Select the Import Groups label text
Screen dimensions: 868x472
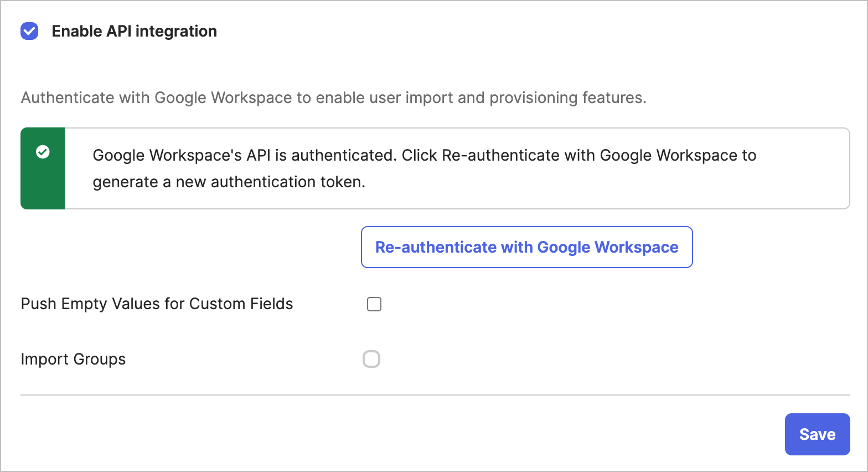pyautogui.click(x=73, y=359)
